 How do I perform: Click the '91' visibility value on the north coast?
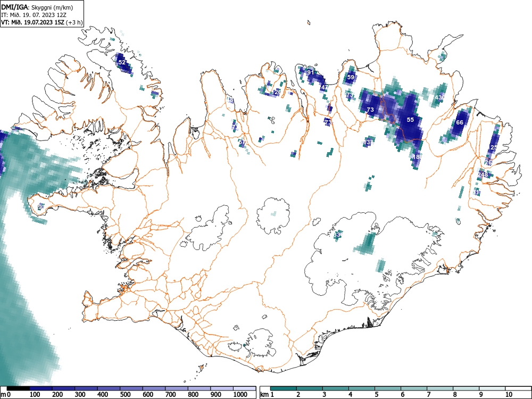point(311,72)
